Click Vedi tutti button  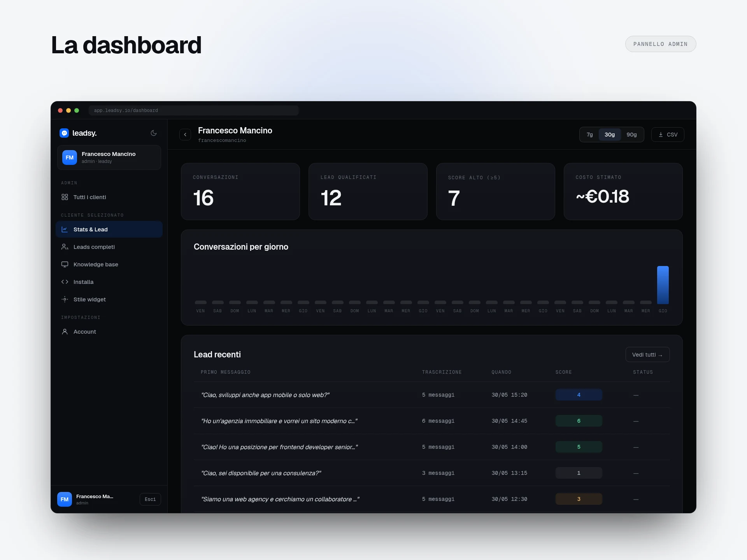647,355
